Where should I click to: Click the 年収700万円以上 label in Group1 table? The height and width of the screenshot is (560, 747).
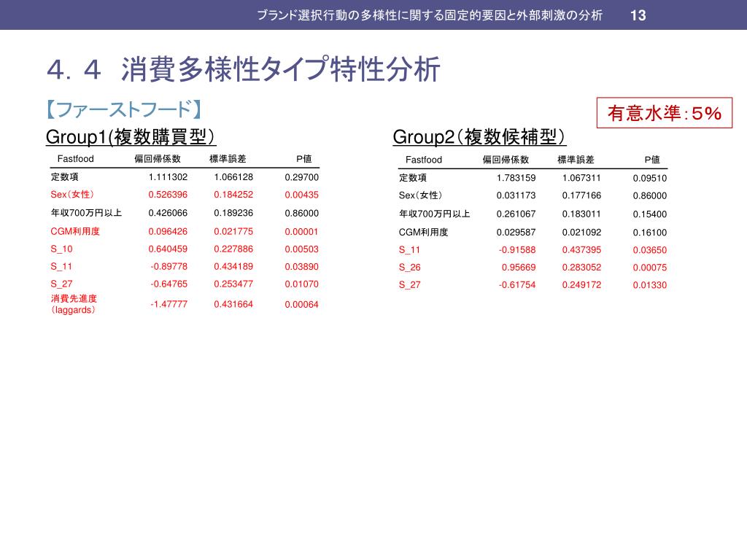86,213
